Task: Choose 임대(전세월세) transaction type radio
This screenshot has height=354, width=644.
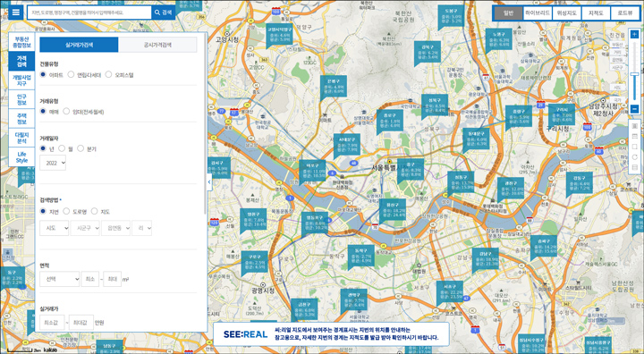Action: (66, 111)
